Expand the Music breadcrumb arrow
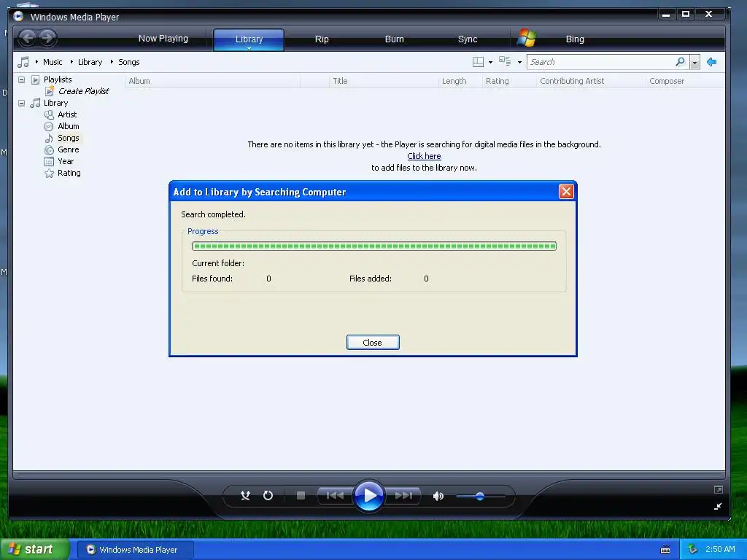The height and width of the screenshot is (560, 747). click(x=36, y=62)
